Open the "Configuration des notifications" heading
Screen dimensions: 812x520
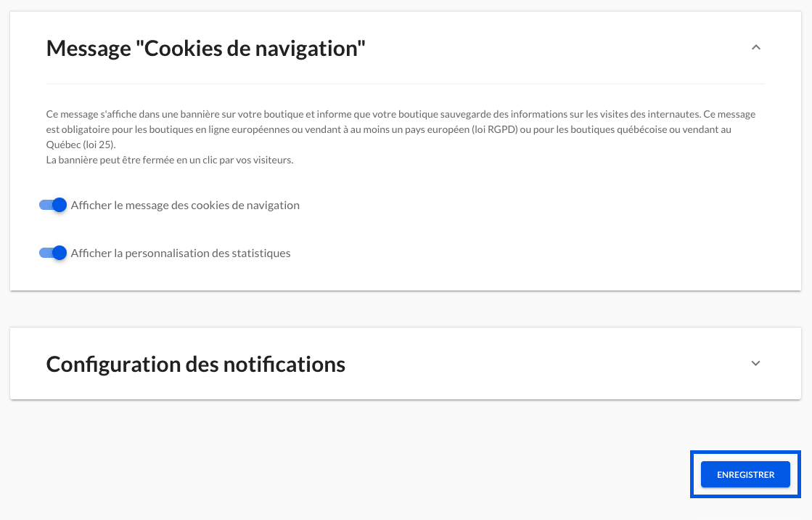click(x=196, y=364)
